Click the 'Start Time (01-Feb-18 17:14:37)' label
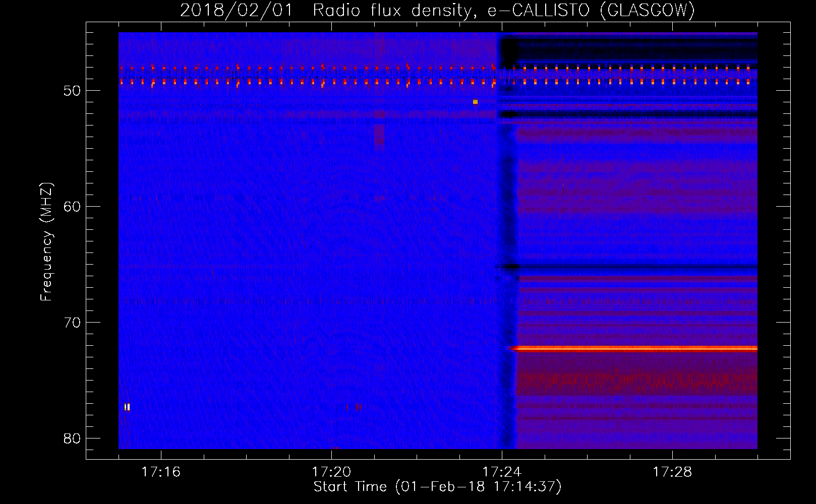The height and width of the screenshot is (504, 816). [x=437, y=487]
